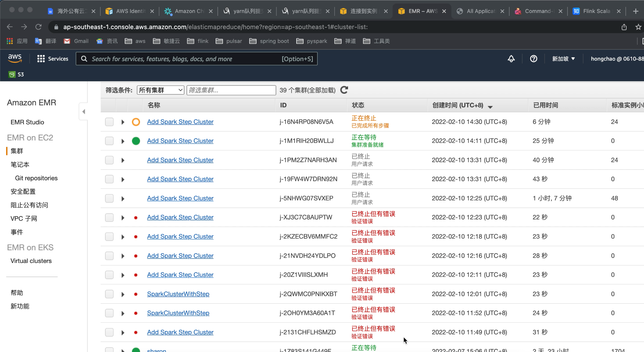This screenshot has height=352, width=644.
Task: Click the browser back arrow
Action: click(10, 27)
